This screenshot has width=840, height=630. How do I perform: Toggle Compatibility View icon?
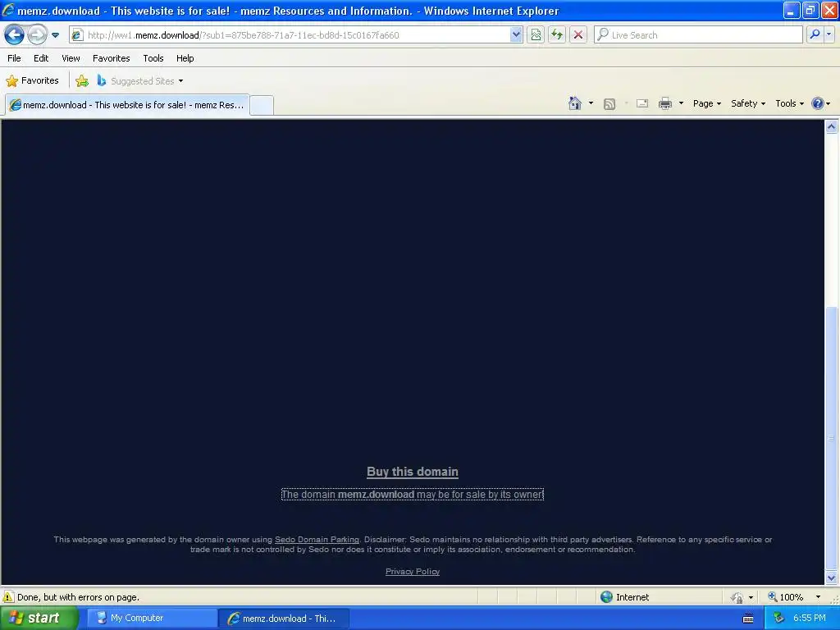(x=535, y=35)
